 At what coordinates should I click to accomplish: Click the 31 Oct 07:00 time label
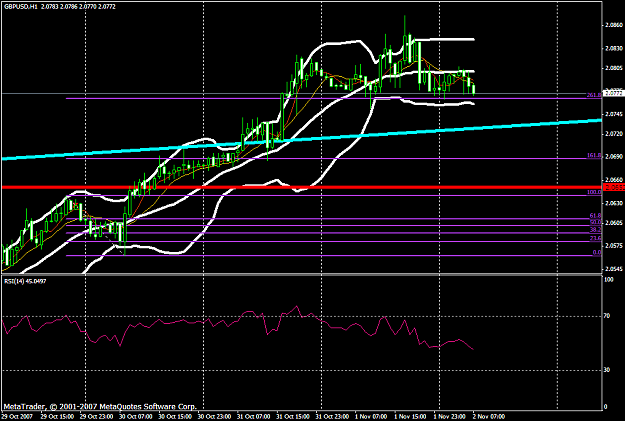[x=254, y=417]
